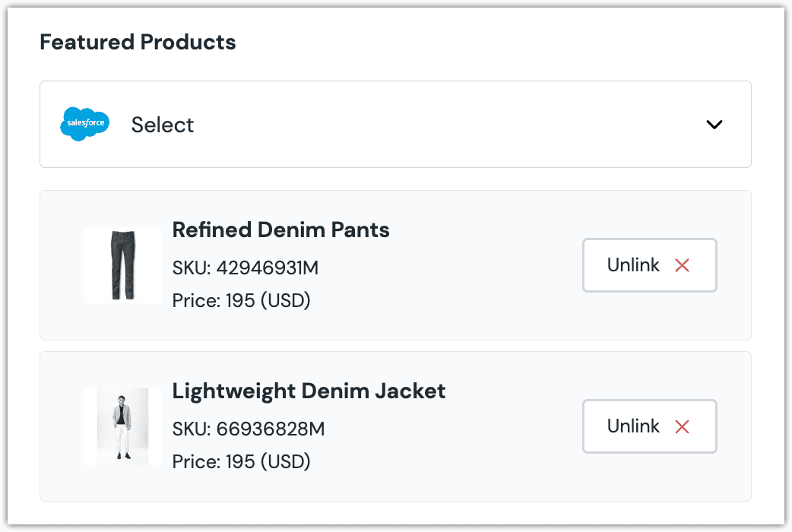The height and width of the screenshot is (532, 792).
Task: Click the 'Select' placeholder text
Action: point(163,125)
